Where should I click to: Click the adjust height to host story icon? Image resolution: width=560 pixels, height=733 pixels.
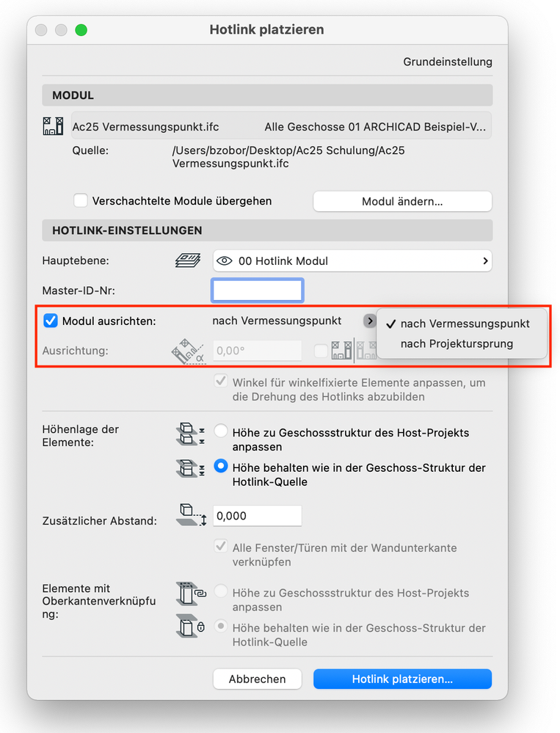click(190, 434)
